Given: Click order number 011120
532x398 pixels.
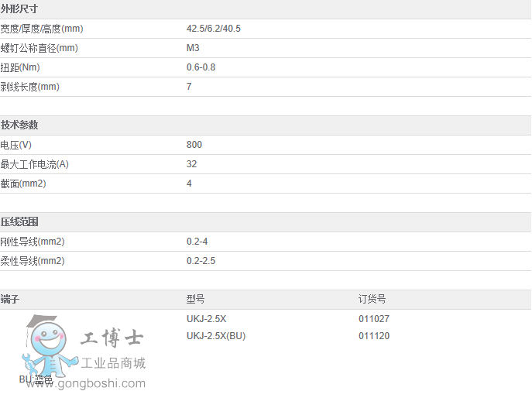Looking at the screenshot, I should pos(374,336).
